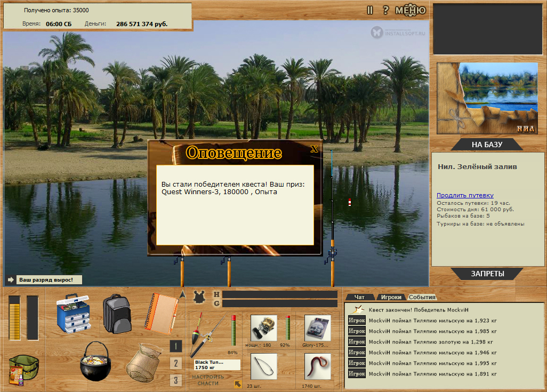The image size is (547, 392).
Task: Click the Продлить путевку link
Action: (465, 195)
